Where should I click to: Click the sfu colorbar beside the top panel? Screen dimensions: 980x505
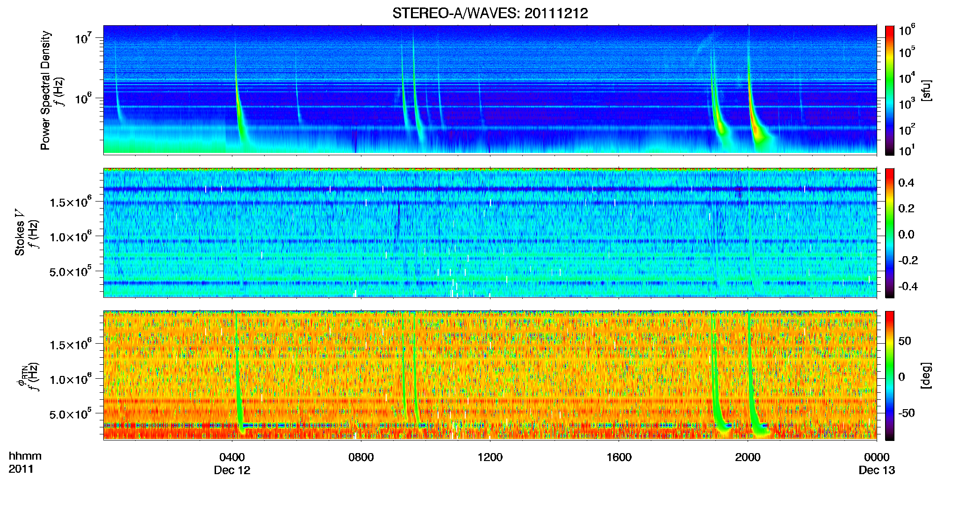pyautogui.click(x=890, y=90)
